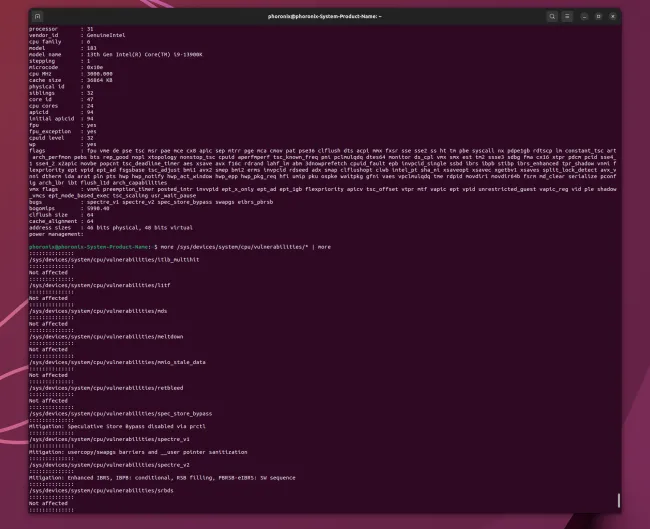Click the spectre_v1 vulnerabilities path
This screenshot has height=529, width=650.
109,439
